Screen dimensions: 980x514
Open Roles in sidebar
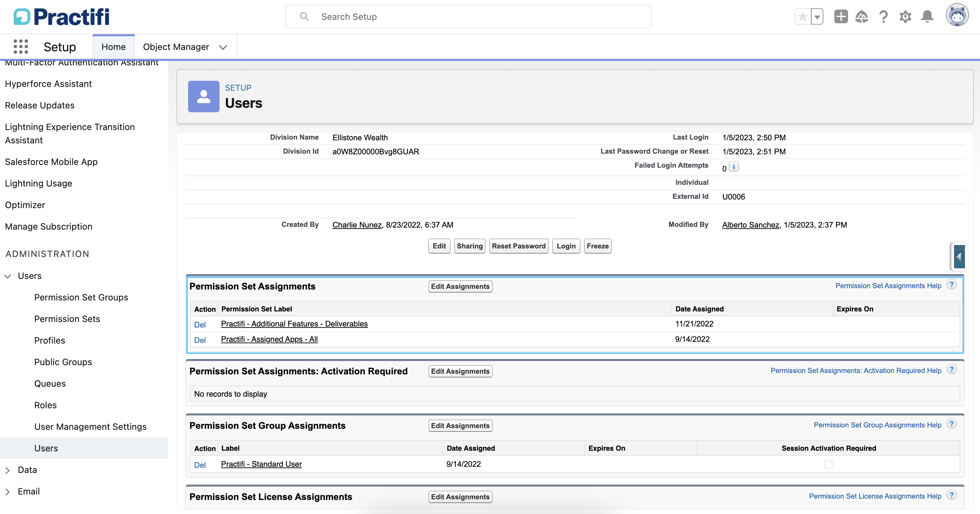pos(45,405)
